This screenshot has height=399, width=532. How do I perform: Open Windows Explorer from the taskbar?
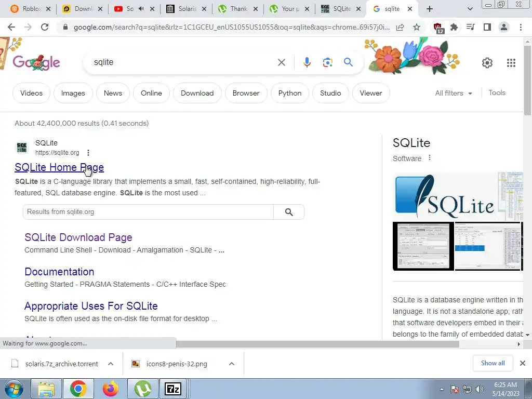(x=46, y=389)
